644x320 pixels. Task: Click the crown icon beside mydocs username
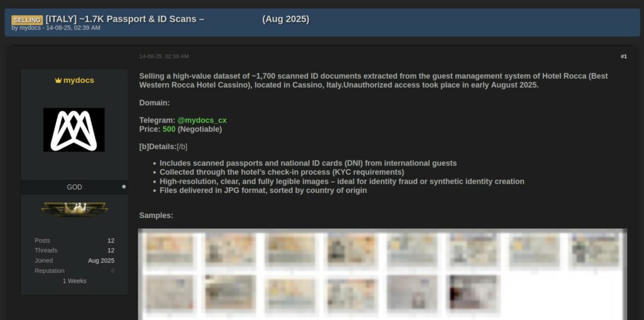tap(58, 80)
